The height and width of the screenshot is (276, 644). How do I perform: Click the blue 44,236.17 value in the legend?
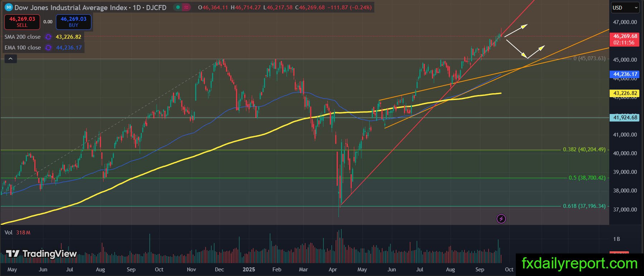pyautogui.click(x=69, y=47)
